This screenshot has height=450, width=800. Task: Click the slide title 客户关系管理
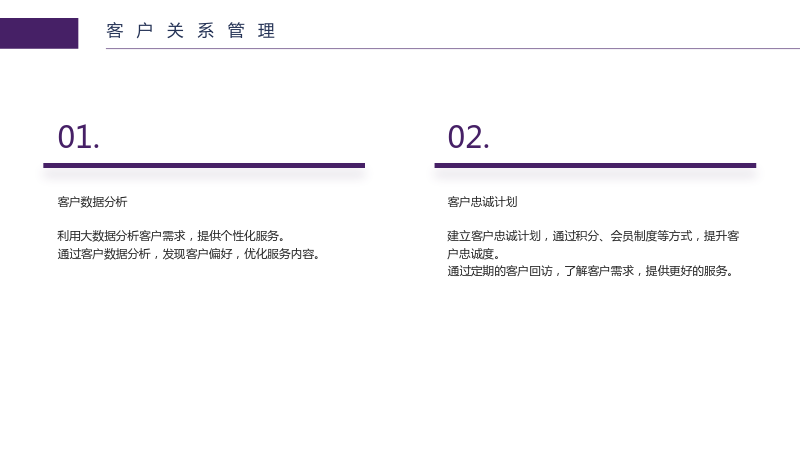coord(191,31)
